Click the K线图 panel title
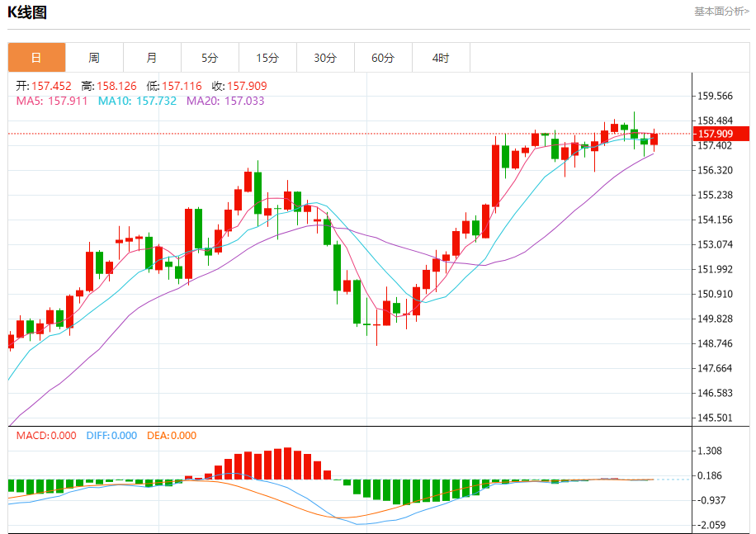The height and width of the screenshot is (534, 756). (x=27, y=12)
